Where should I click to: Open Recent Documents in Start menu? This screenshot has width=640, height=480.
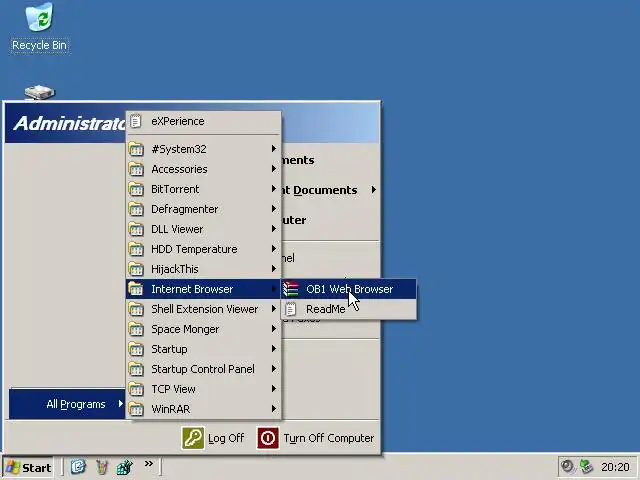[x=331, y=190]
